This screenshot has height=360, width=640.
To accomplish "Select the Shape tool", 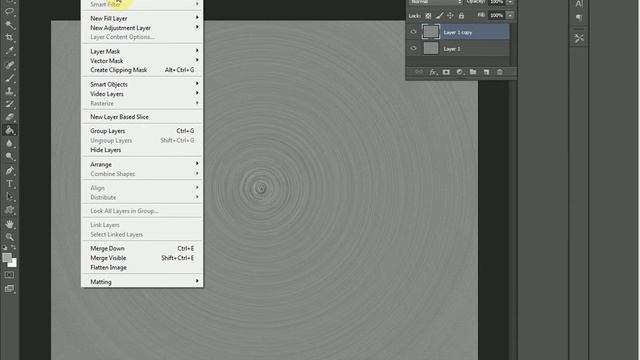I will coord(9,210).
